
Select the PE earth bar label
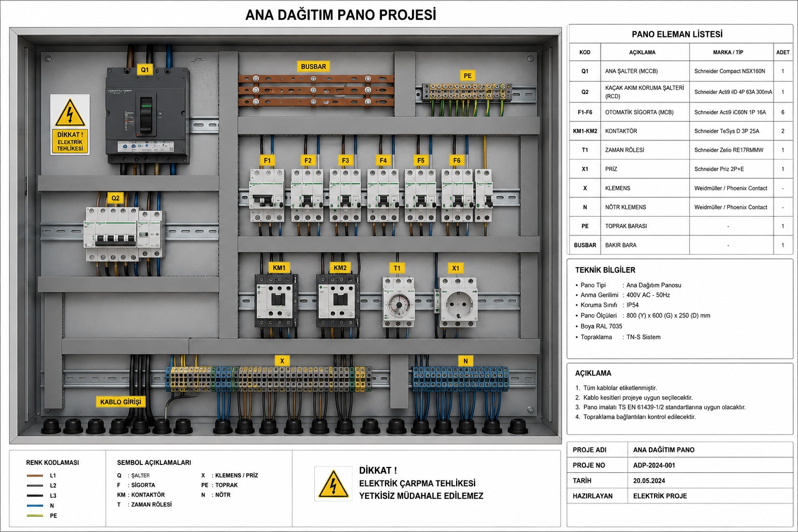(x=468, y=76)
